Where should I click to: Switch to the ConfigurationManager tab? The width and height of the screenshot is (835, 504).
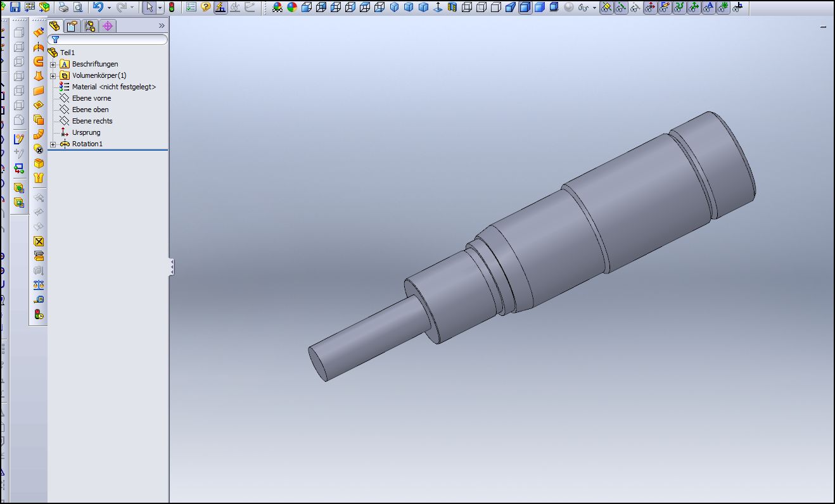point(90,26)
